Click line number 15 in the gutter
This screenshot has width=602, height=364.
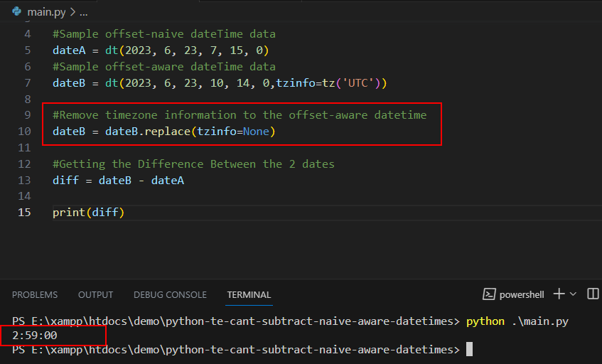24,213
